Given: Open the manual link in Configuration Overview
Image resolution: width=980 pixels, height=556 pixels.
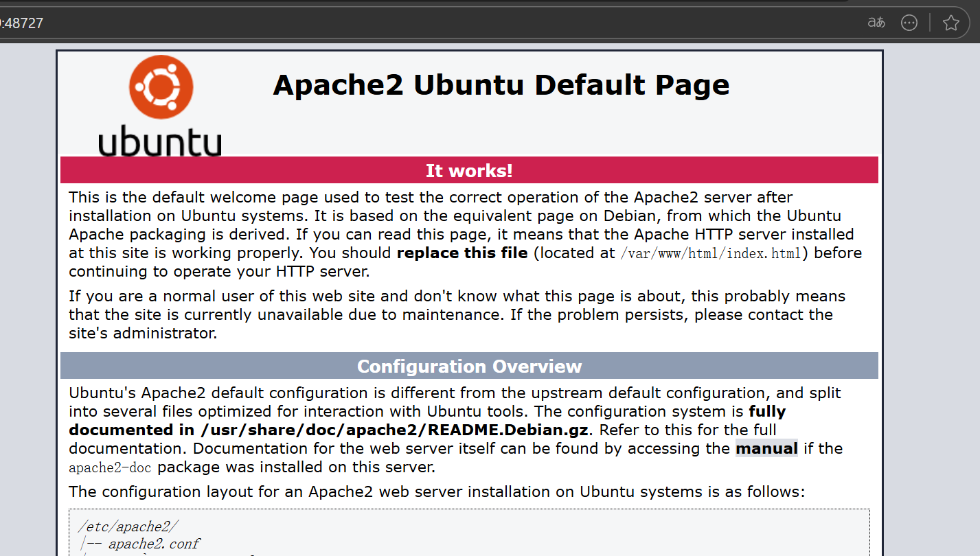Looking at the screenshot, I should pos(766,449).
